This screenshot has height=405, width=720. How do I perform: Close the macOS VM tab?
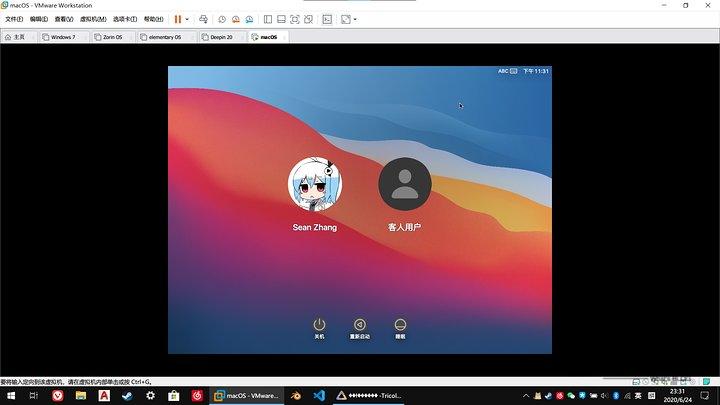[x=285, y=37]
